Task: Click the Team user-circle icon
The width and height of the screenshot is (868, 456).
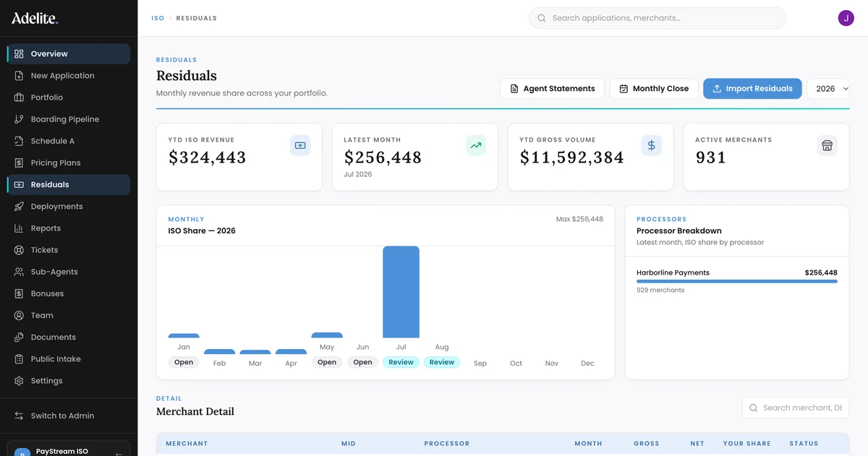Action: point(19,315)
